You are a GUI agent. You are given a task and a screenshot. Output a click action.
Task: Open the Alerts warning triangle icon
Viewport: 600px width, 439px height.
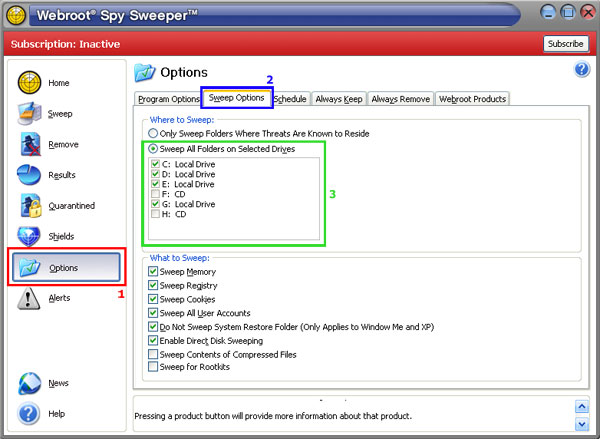(28, 298)
